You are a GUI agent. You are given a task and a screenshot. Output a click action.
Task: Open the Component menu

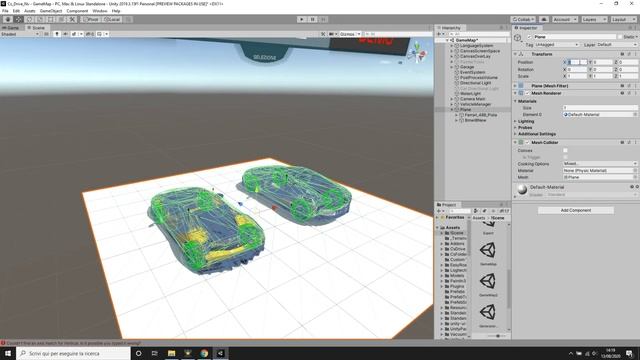77,11
